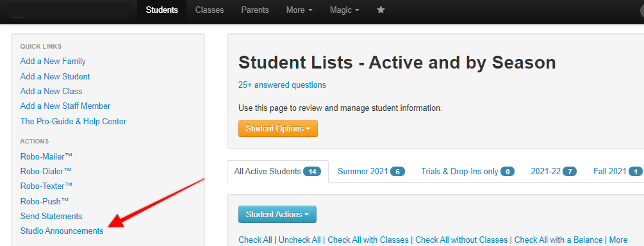Open the Studio Announcements link
Image resolution: width=644 pixels, height=246 pixels.
coord(62,231)
